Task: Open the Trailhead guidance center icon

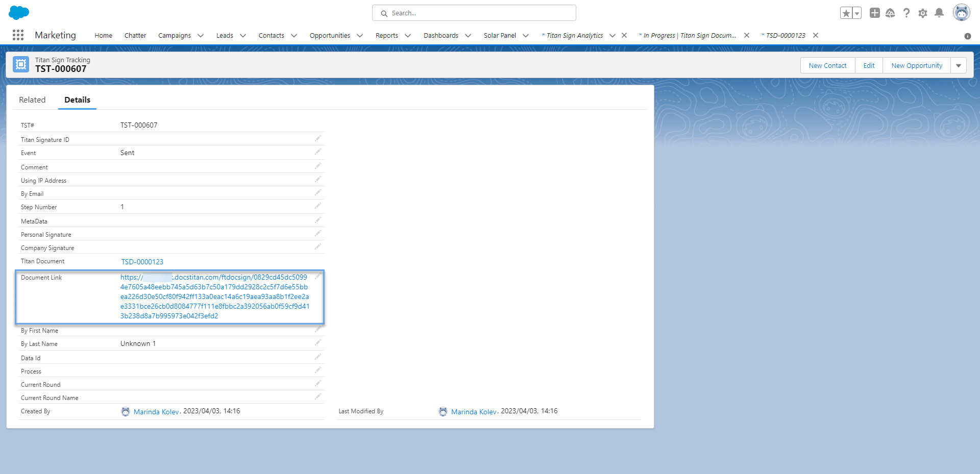Action: tap(890, 13)
